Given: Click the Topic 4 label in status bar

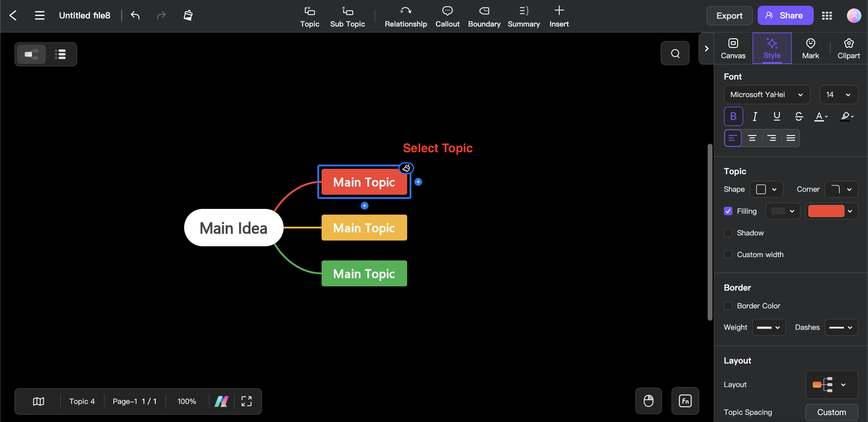Looking at the screenshot, I should point(82,402).
